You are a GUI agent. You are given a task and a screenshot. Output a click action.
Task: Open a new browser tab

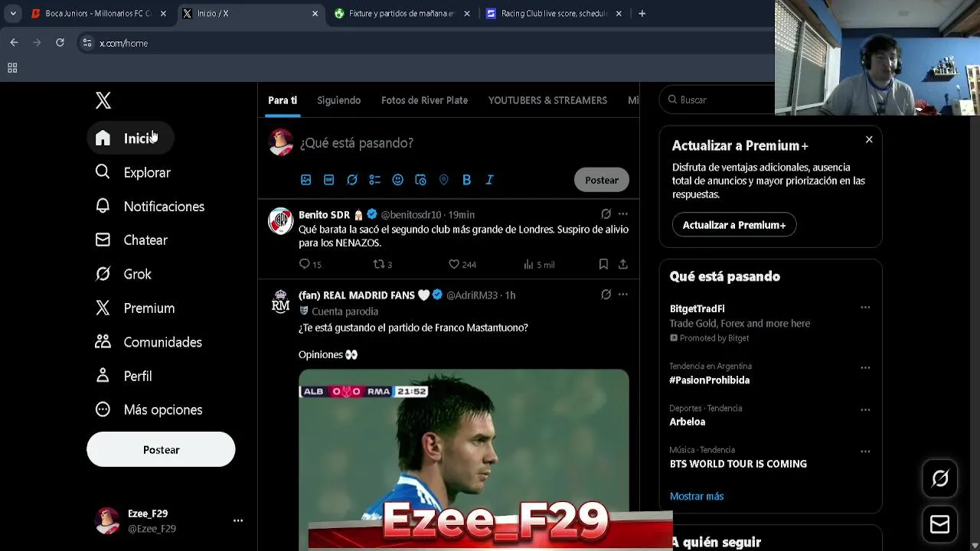pyautogui.click(x=642, y=13)
